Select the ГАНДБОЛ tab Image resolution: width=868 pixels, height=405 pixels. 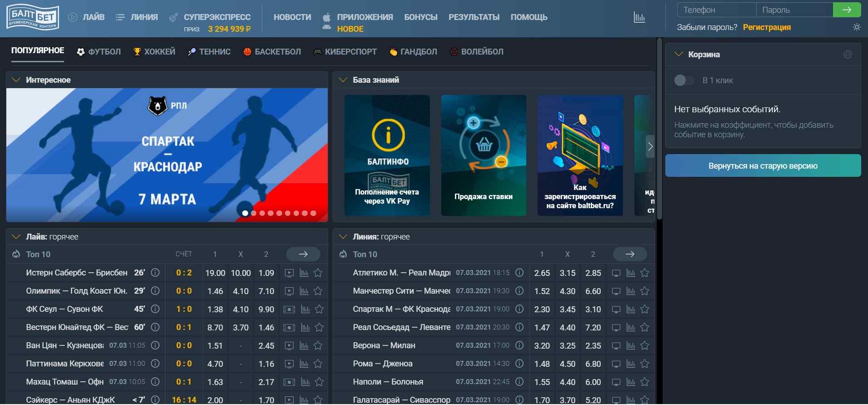click(x=413, y=52)
